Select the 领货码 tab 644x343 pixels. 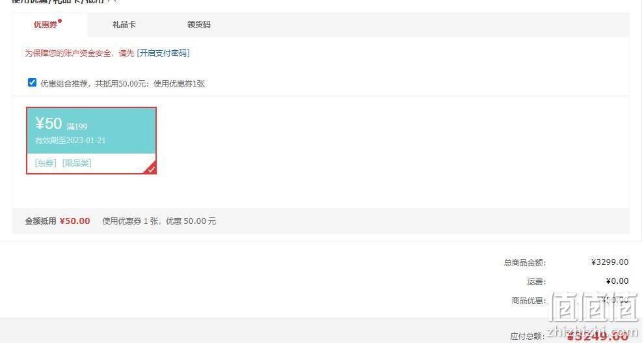(199, 25)
